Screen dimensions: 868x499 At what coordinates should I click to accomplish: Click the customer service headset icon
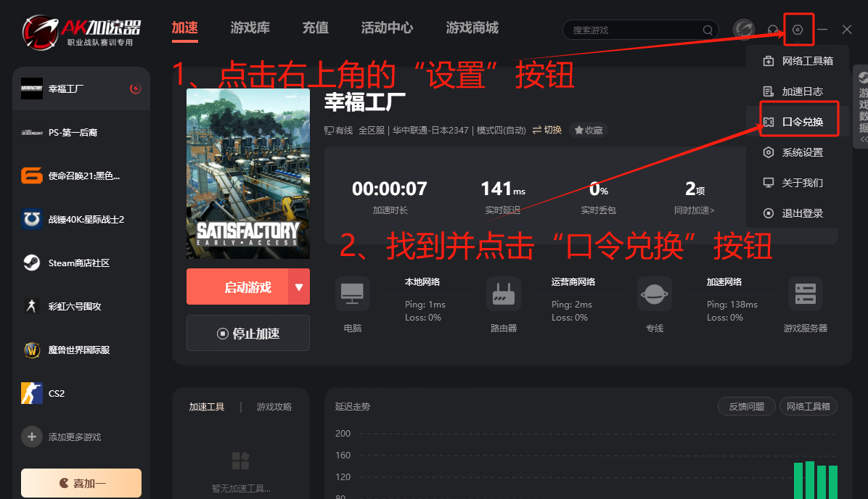point(773,30)
